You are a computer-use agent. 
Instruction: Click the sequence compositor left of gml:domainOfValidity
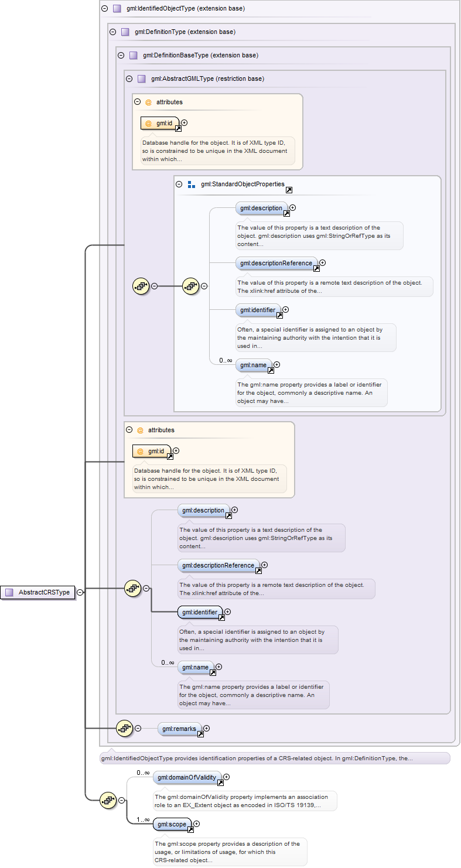click(108, 799)
